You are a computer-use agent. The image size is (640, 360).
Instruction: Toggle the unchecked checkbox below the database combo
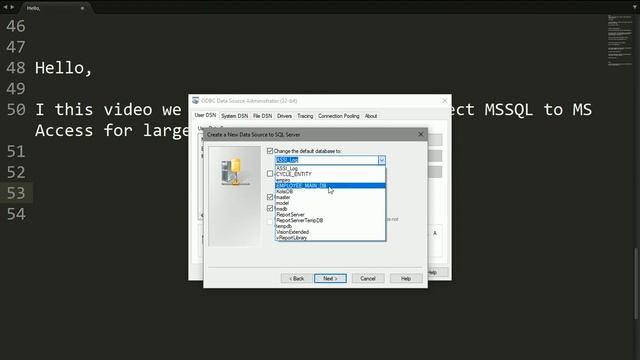click(x=270, y=173)
